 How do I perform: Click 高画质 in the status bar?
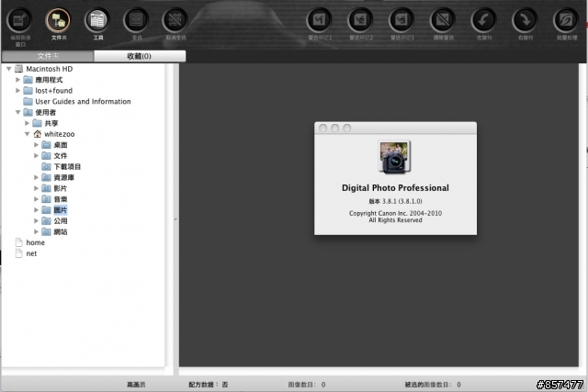136,385
